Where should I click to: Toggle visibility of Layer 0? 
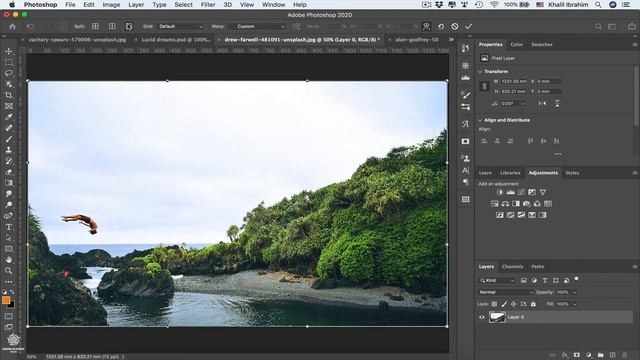(x=482, y=317)
